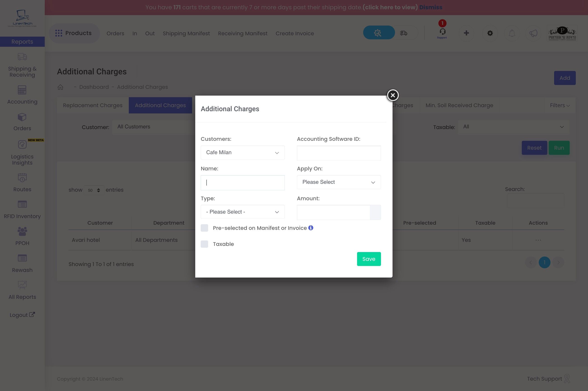Image resolution: width=588 pixels, height=391 pixels.
Task: Dismiss the past-due carts banner
Action: coord(430,7)
